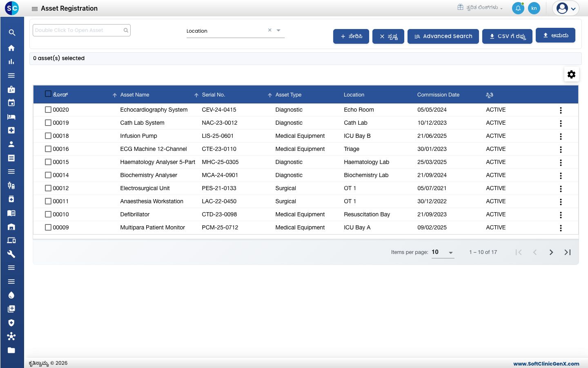
Task: Jump to last page of assets
Action: 568,252
